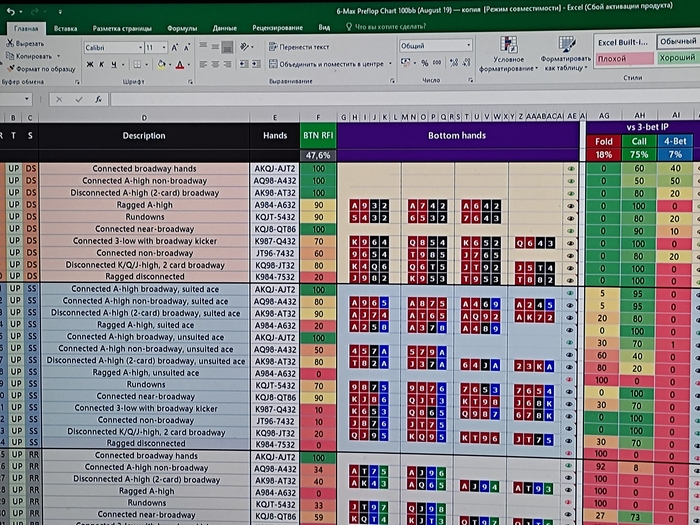Open Форматировать как таблицу (Format as Table)
700x525 pixels.
click(x=566, y=54)
